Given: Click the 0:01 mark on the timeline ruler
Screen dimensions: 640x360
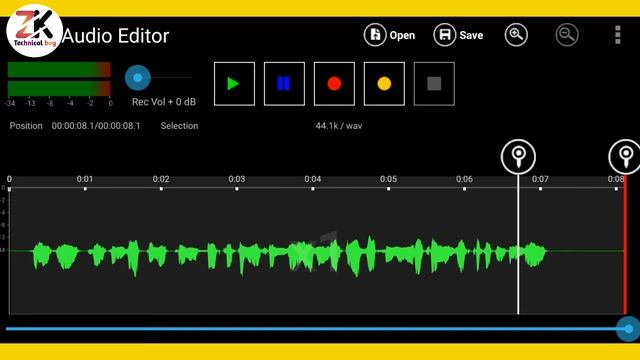Looking at the screenshot, I should tap(85, 179).
